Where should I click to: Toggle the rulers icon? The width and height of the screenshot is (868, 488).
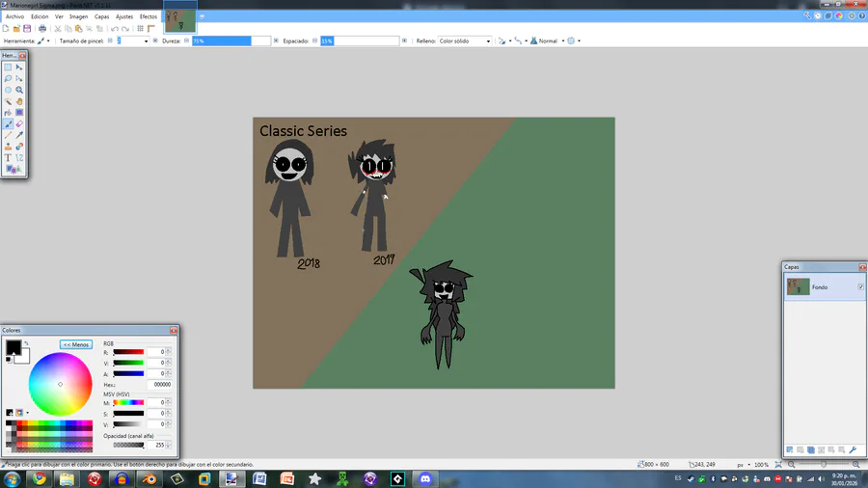click(150, 29)
